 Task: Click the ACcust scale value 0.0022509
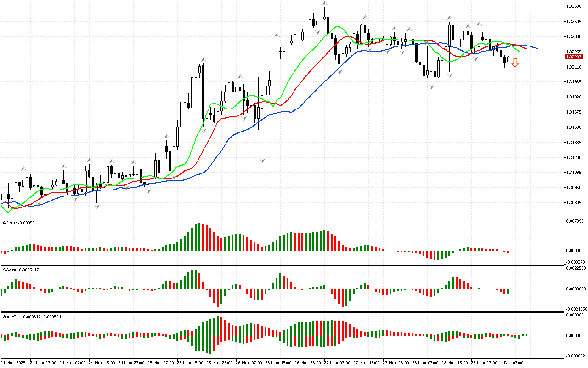point(576,268)
